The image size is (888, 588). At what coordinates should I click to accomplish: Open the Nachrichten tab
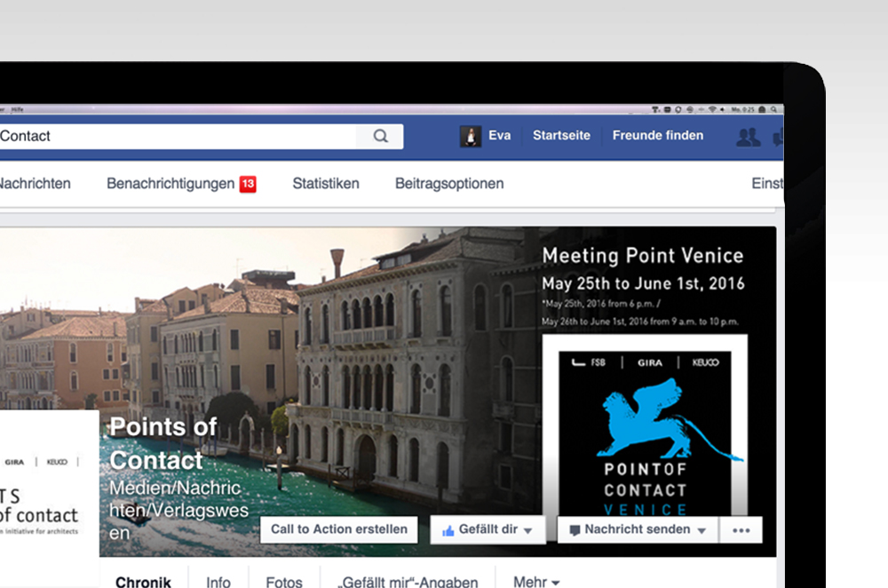(x=36, y=184)
